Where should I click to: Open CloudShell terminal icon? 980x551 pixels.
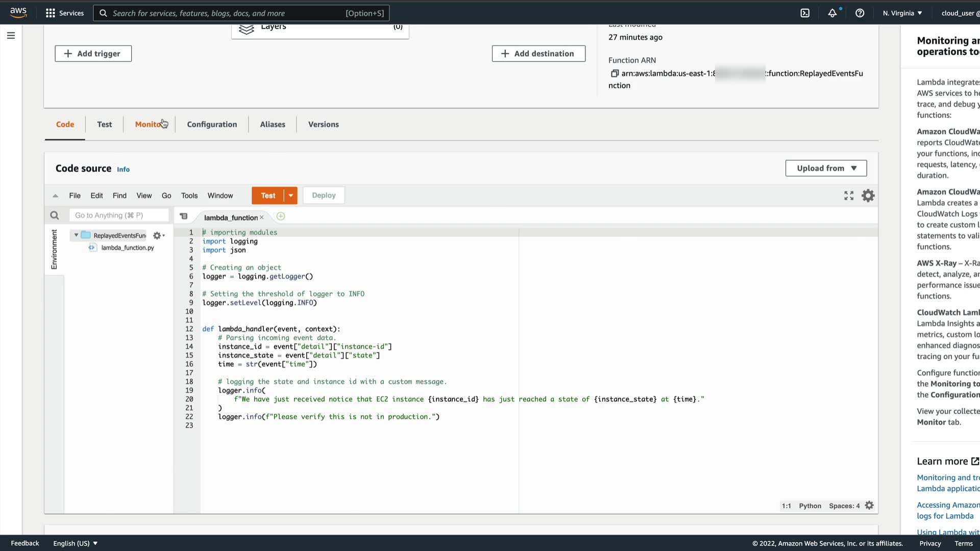[805, 13]
